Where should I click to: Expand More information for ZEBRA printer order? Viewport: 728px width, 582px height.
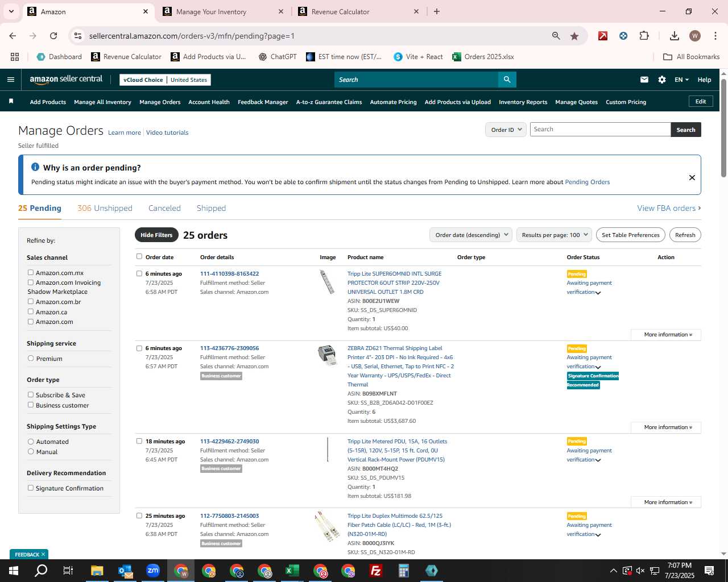coord(666,427)
